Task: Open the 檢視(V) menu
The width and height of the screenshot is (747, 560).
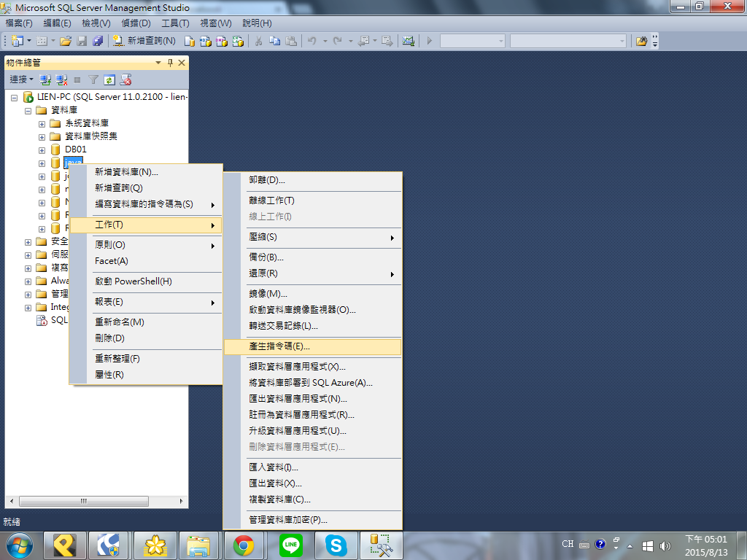Action: (96, 23)
